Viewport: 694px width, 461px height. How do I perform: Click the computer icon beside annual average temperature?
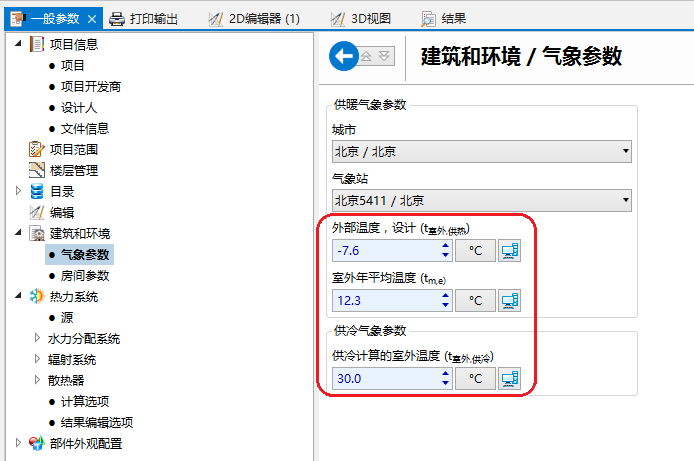point(510,300)
